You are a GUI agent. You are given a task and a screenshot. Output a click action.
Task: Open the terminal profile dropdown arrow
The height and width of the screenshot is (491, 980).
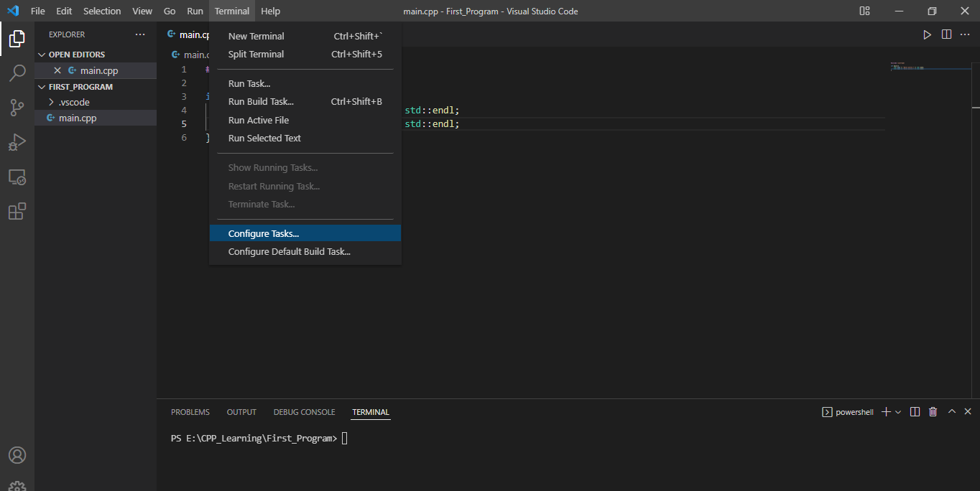tap(897, 411)
